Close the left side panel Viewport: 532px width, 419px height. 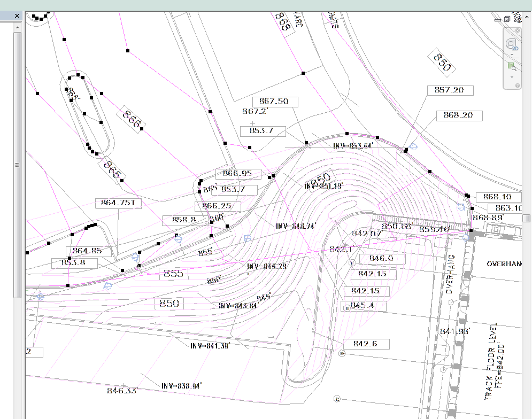[x=17, y=15]
